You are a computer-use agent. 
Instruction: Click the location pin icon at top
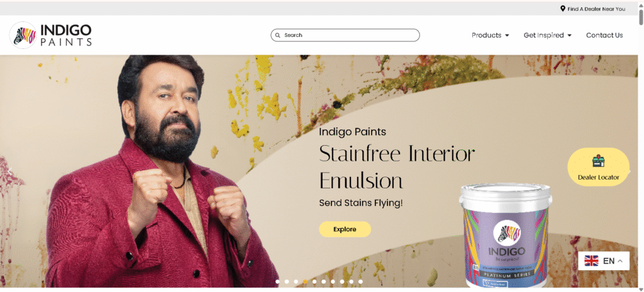coord(563,9)
